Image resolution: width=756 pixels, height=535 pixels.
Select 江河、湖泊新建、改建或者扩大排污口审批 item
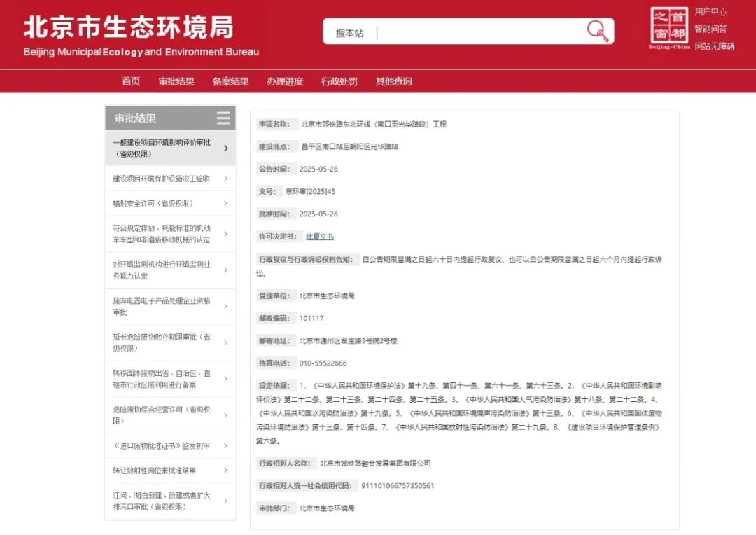pos(170,501)
